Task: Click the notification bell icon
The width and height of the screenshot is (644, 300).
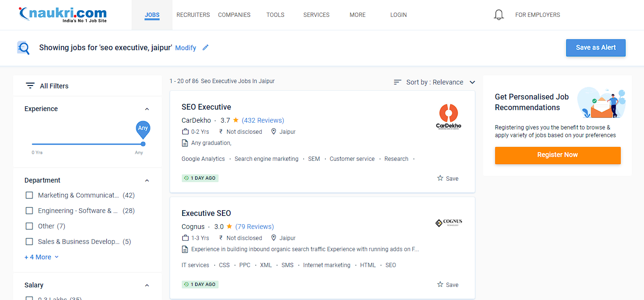Action: 498,14
